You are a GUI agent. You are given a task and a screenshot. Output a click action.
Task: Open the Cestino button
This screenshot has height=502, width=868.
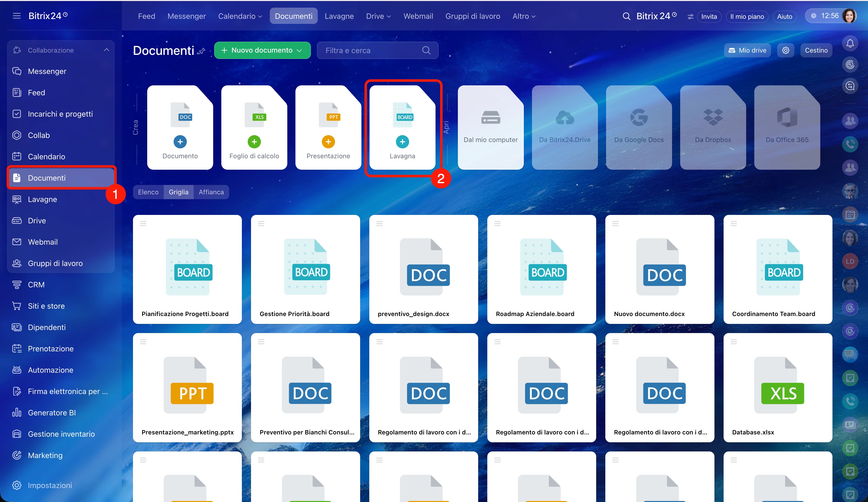(x=816, y=50)
